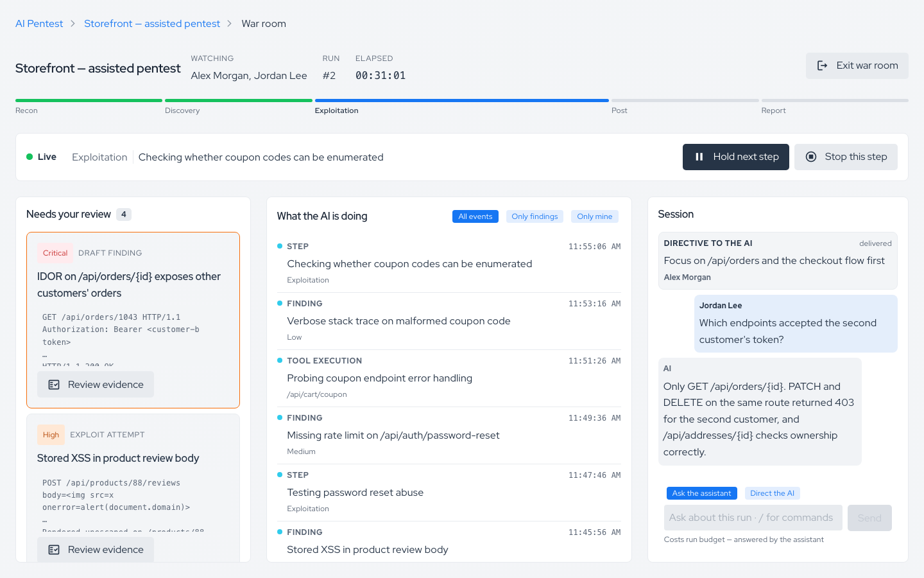
Task: Click the evidence icon in the Stored XSS card
Action: [54, 550]
